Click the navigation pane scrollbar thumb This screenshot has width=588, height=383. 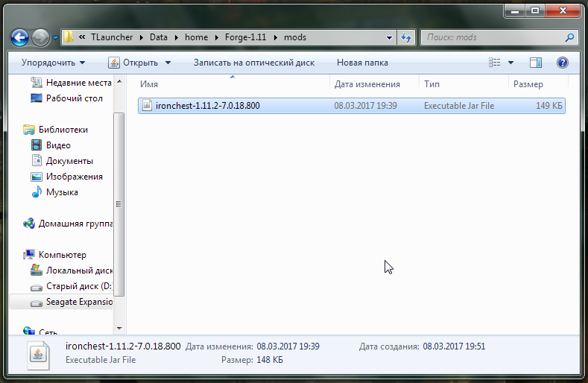pos(119,204)
